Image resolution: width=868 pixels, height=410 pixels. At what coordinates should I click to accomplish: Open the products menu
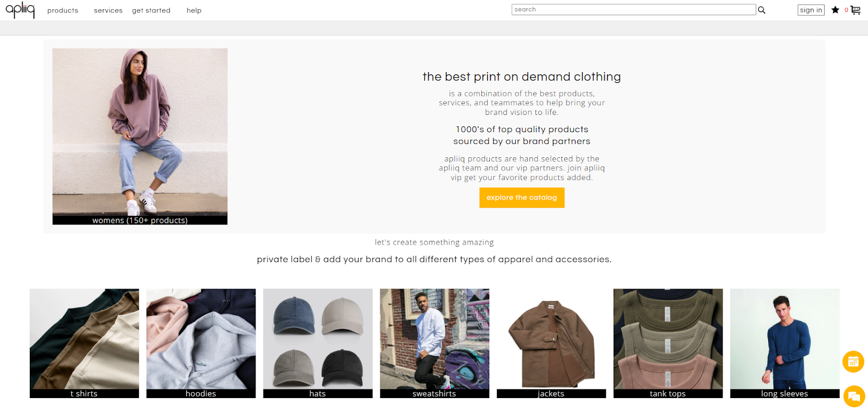pos(62,10)
